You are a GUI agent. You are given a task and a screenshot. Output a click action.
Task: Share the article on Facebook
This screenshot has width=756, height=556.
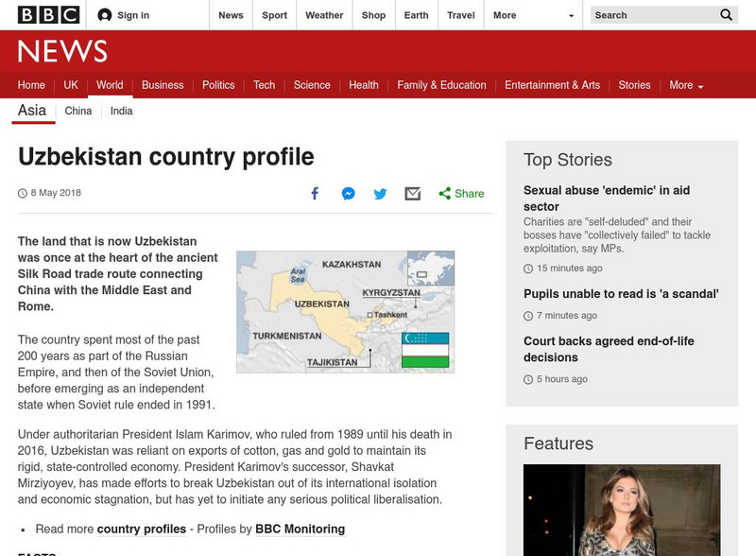pyautogui.click(x=315, y=193)
